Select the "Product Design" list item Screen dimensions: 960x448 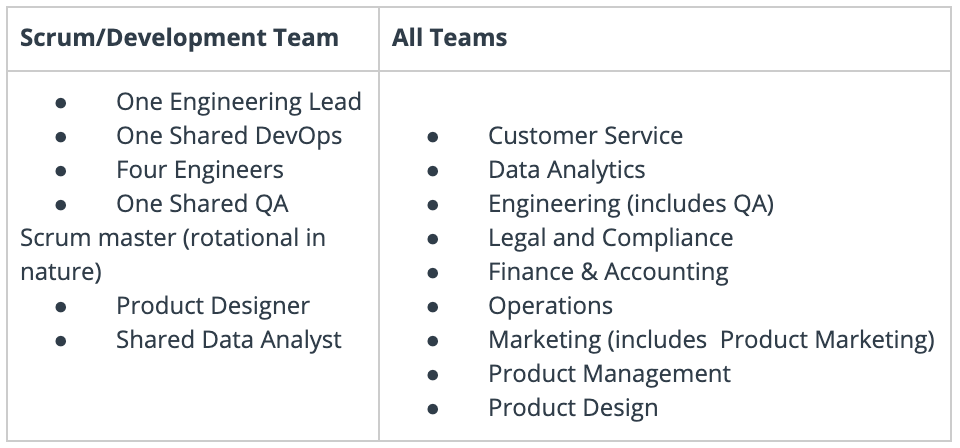(x=573, y=408)
